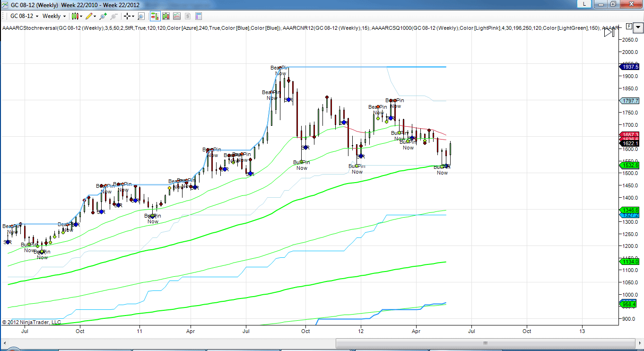Expand the chart style dropdown arrow
The image size is (644, 351).
[81, 16]
